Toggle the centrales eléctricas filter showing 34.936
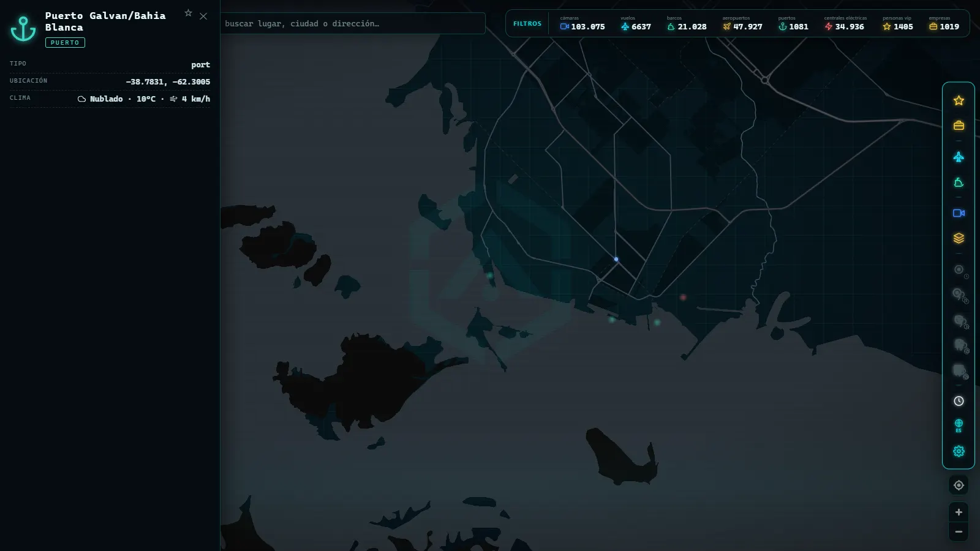 (x=844, y=23)
